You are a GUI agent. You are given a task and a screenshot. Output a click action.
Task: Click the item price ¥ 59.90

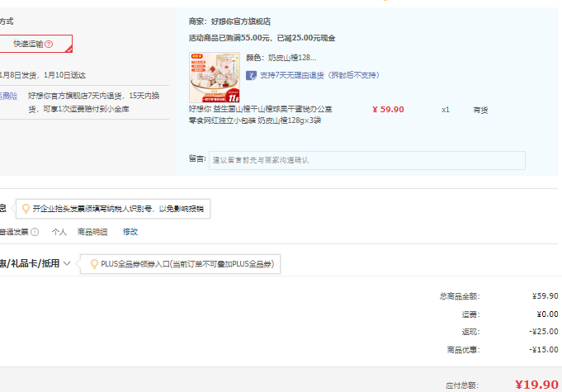pyautogui.click(x=388, y=109)
